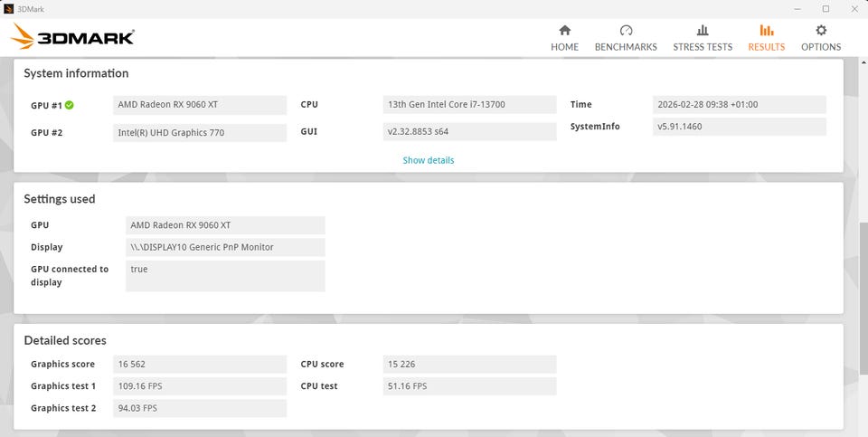Click the CPU score 15 226 value
This screenshot has width=868, height=437.
click(x=469, y=365)
